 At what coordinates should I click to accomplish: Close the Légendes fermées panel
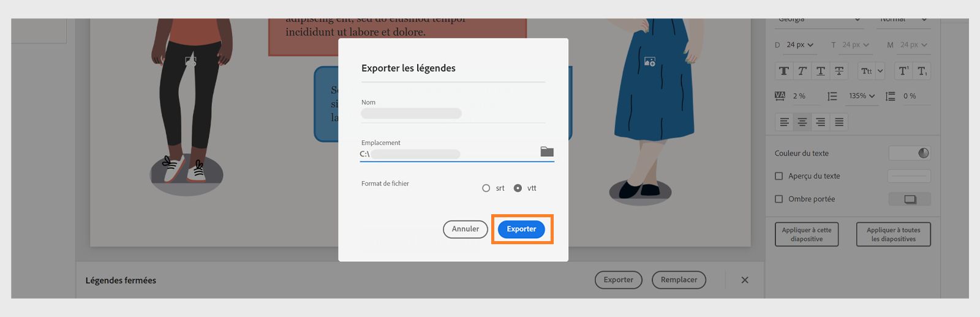pos(745,280)
